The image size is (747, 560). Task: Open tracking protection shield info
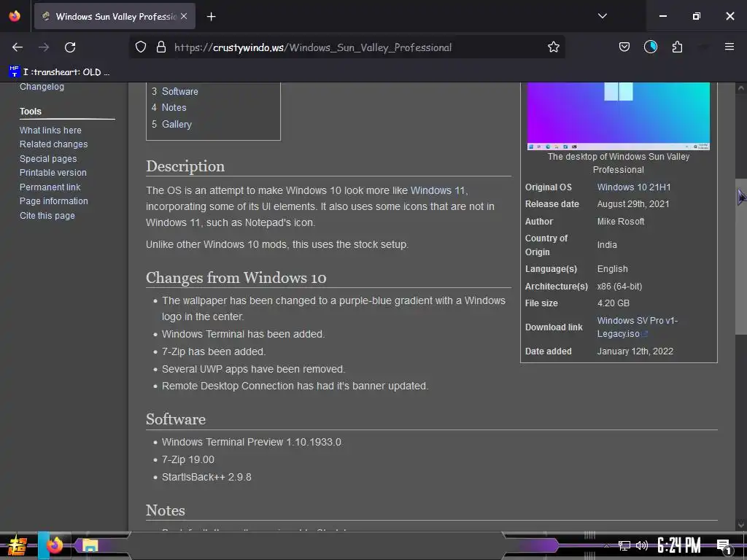pyautogui.click(x=141, y=47)
